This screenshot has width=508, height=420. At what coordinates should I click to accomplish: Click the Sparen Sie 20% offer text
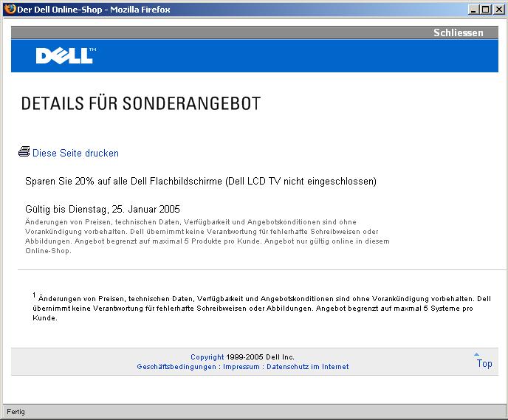pos(200,181)
